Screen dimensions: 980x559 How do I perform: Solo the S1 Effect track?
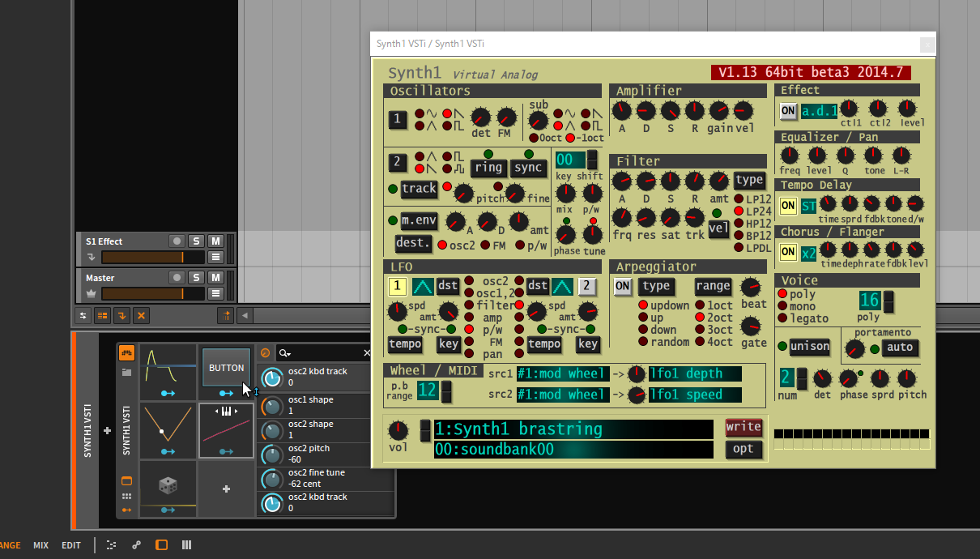pyautogui.click(x=196, y=241)
